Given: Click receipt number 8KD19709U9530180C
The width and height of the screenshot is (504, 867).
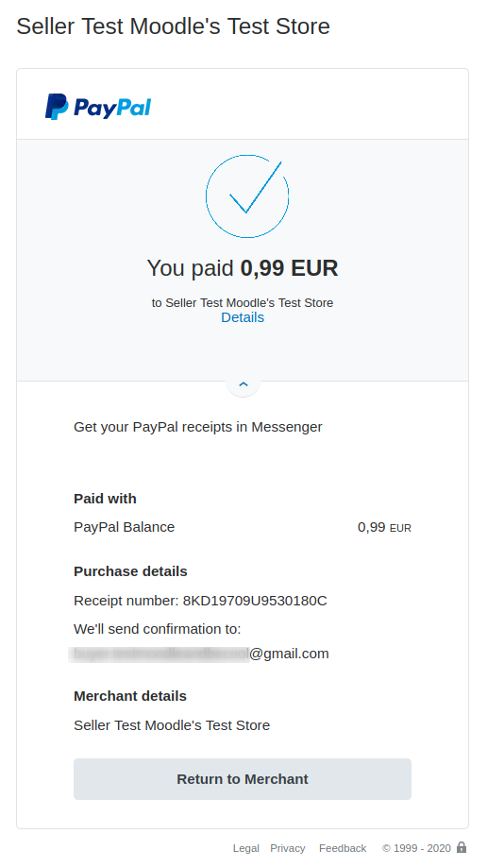Looking at the screenshot, I should (x=255, y=601).
